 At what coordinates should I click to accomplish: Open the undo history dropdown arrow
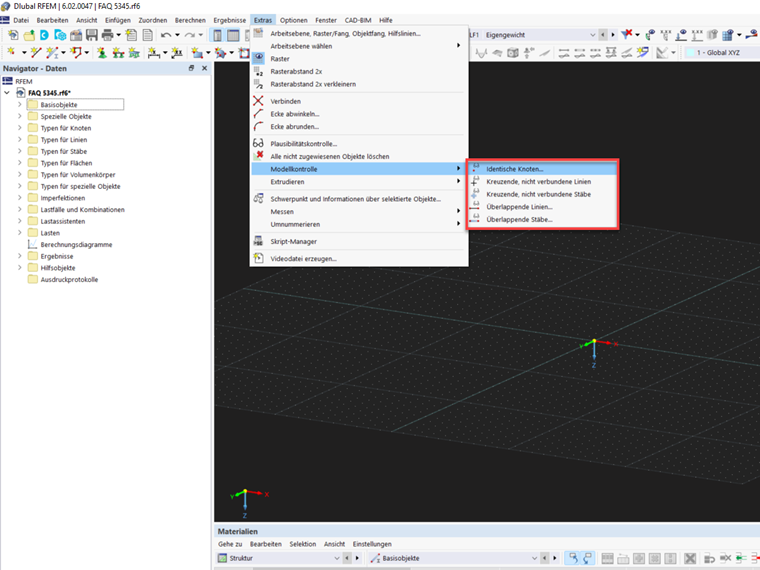177,35
